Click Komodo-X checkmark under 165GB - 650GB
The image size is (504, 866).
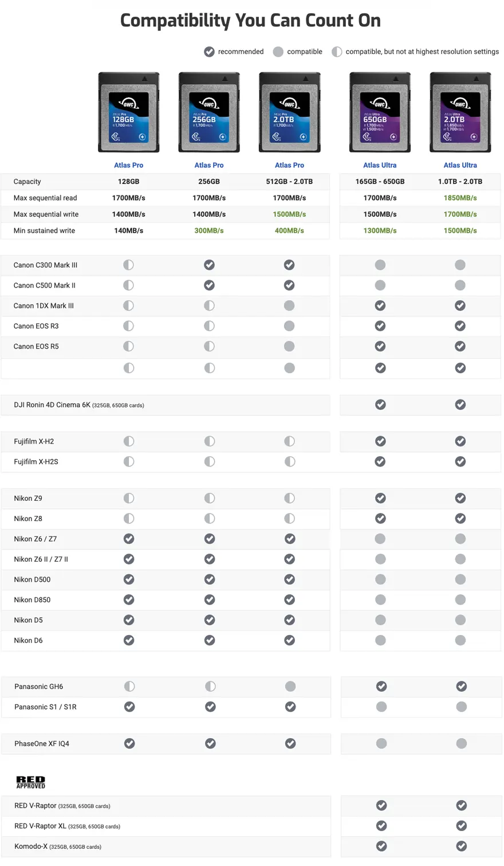[381, 846]
